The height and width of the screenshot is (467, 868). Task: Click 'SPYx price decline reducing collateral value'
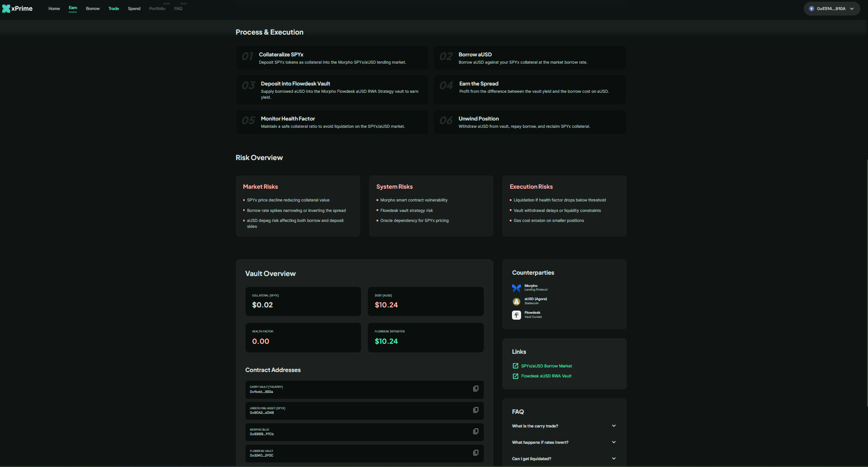[x=288, y=200]
